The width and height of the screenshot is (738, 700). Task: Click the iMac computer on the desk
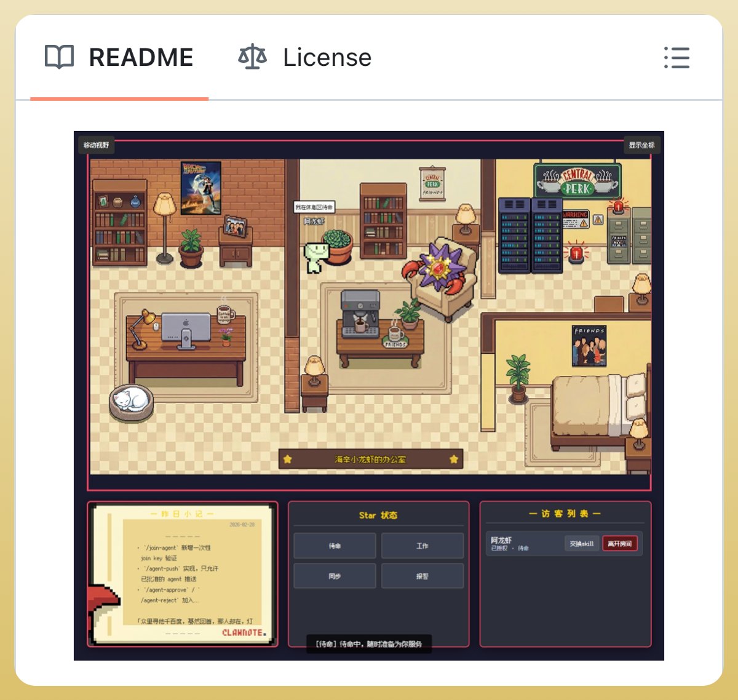[186, 330]
